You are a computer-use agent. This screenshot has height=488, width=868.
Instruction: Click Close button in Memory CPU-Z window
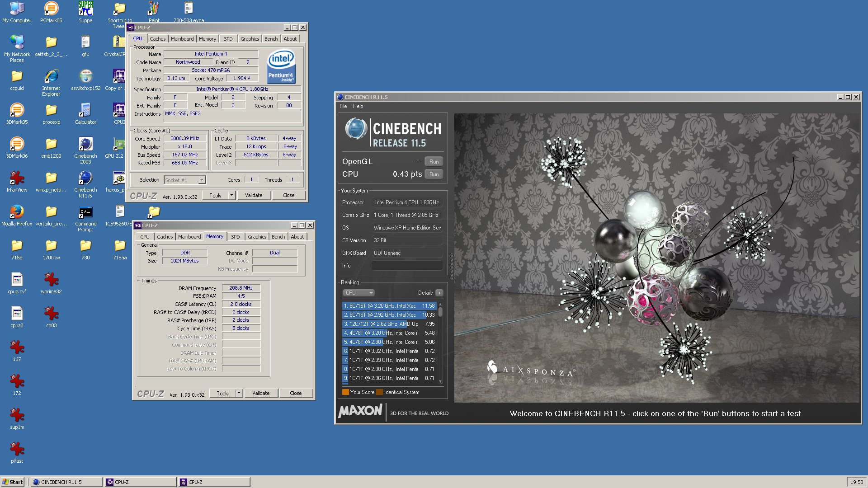click(x=296, y=393)
